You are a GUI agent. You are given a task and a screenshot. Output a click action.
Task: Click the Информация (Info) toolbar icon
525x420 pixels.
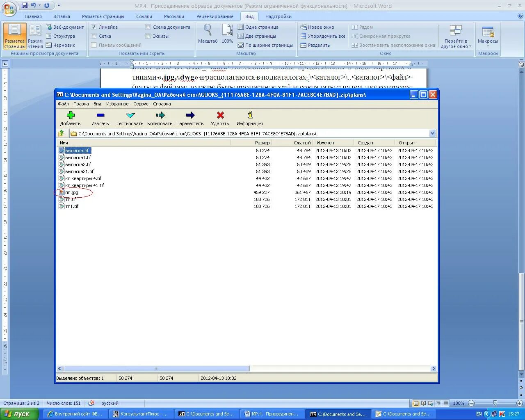pos(250,115)
